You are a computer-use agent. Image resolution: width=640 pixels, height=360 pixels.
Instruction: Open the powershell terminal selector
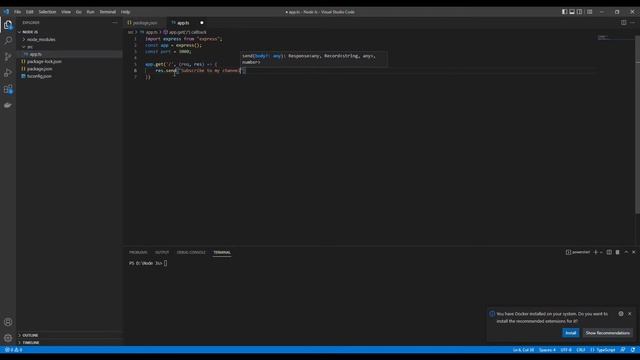578,252
